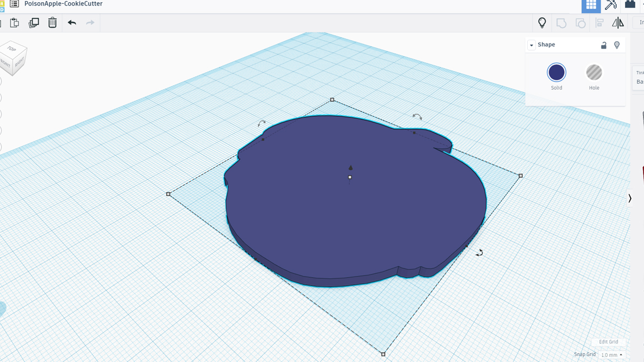This screenshot has height=362, width=644.
Task: Redo the last undone action
Action: click(90, 23)
